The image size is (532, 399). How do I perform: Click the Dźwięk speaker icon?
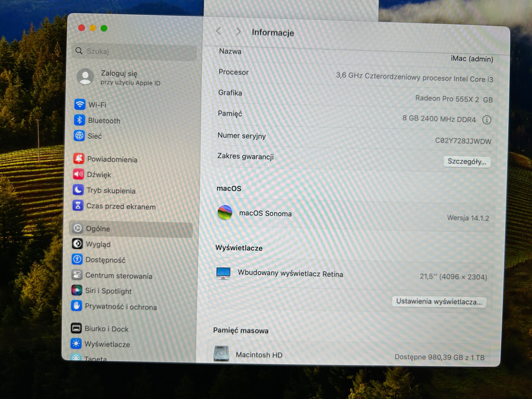pos(78,174)
